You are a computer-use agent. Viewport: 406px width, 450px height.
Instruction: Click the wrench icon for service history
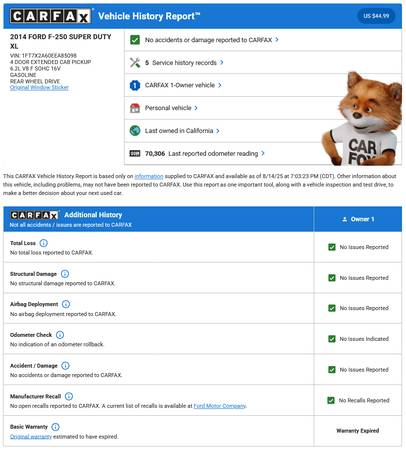click(135, 63)
